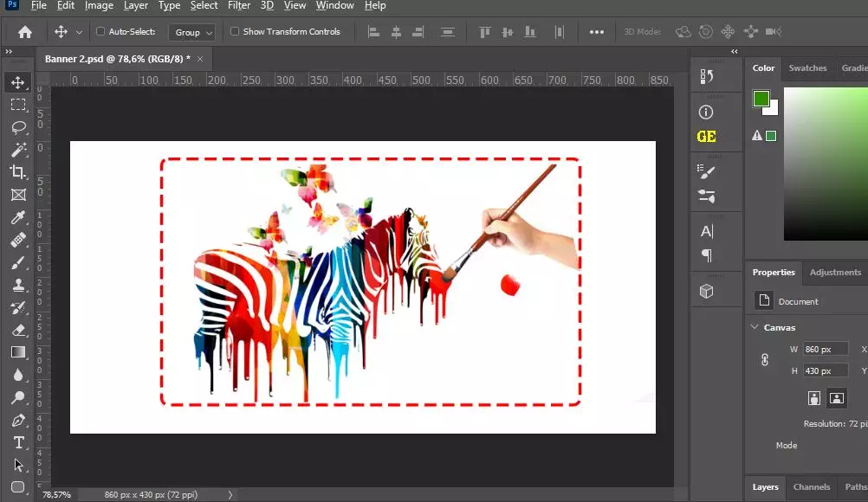Open the Filter menu
Screen dimensions: 868x502
point(238,6)
